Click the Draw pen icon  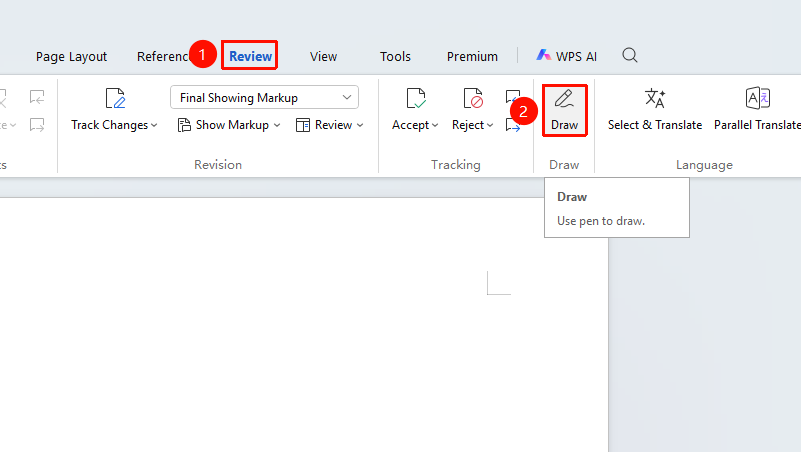tap(564, 99)
